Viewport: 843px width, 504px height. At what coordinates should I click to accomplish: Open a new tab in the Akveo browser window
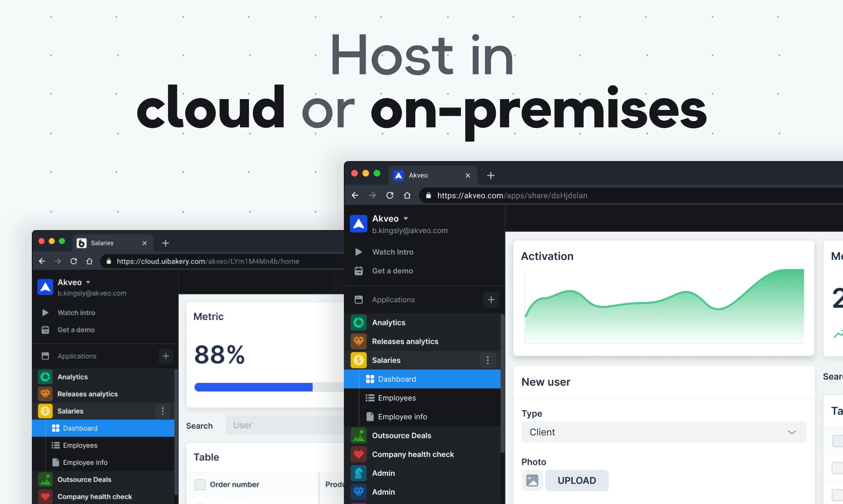[x=491, y=176]
